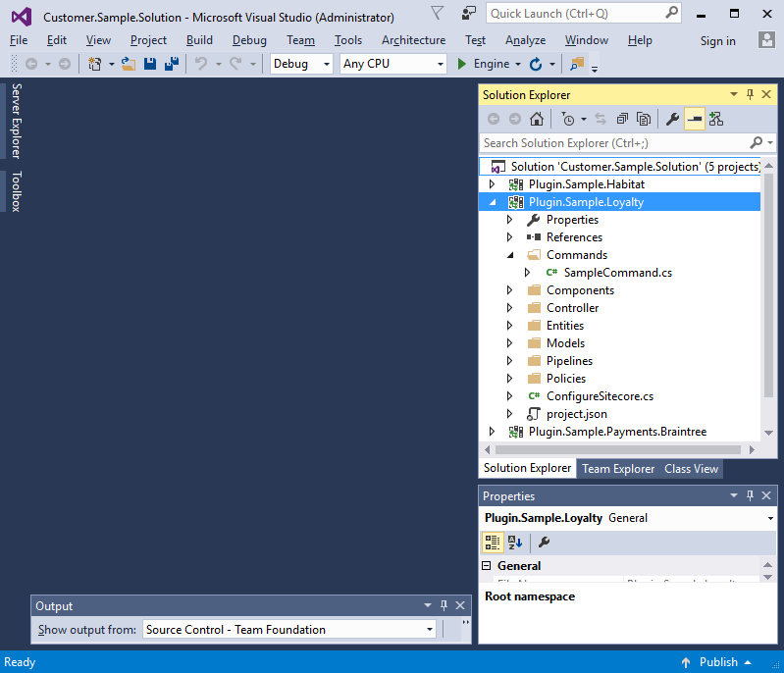Click the Save toolbar icon
Screen dimensions: 784x673
(150, 64)
